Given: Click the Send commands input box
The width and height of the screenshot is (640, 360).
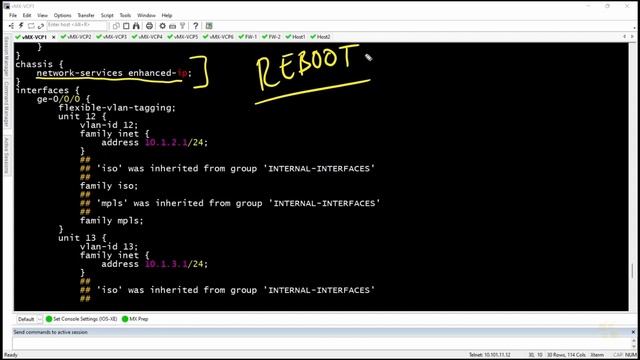Looking at the screenshot, I should coord(322,343).
